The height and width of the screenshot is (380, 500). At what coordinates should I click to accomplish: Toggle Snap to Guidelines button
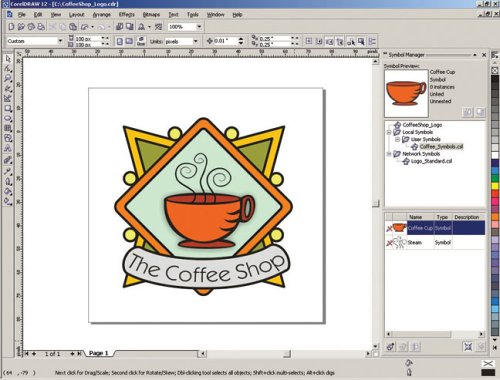click(x=319, y=41)
